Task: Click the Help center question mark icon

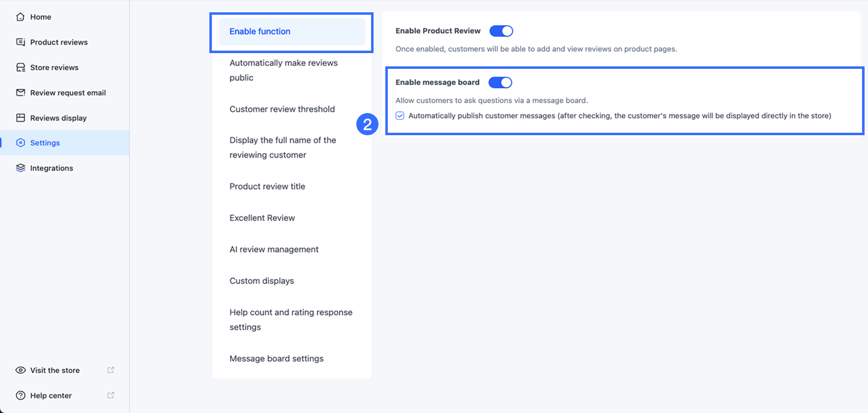Action: pos(20,395)
